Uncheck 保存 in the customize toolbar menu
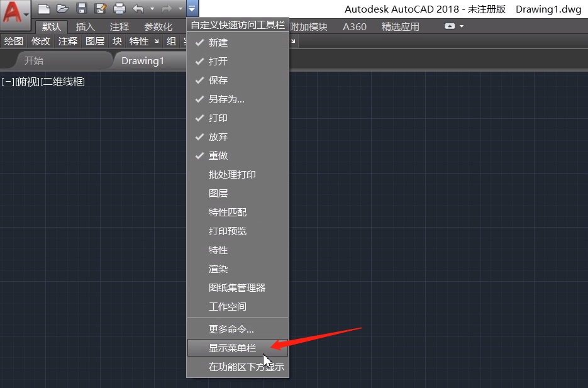 219,80
